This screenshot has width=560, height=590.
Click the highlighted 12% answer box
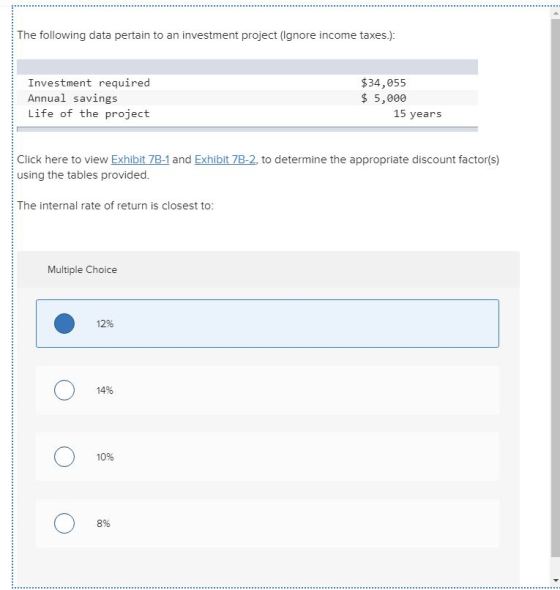(268, 324)
